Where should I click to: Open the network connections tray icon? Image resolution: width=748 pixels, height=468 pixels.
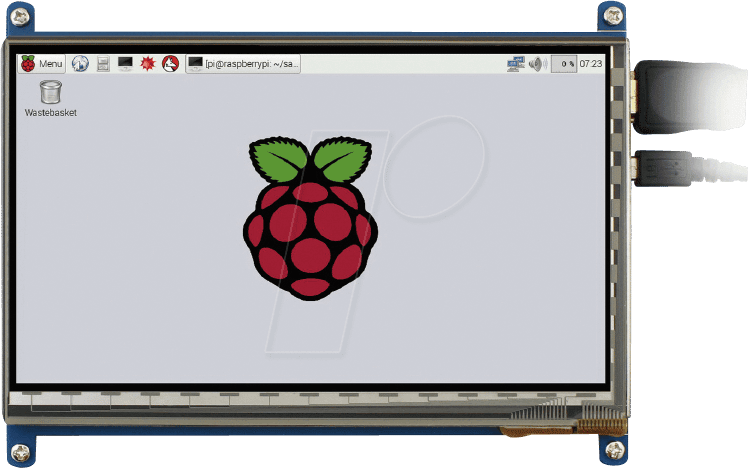[516, 64]
